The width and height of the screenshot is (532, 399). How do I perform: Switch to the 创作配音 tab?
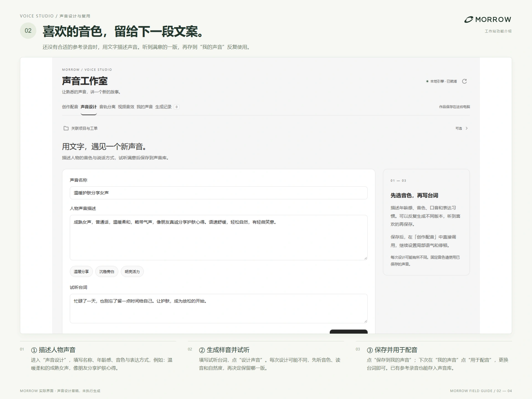click(70, 107)
